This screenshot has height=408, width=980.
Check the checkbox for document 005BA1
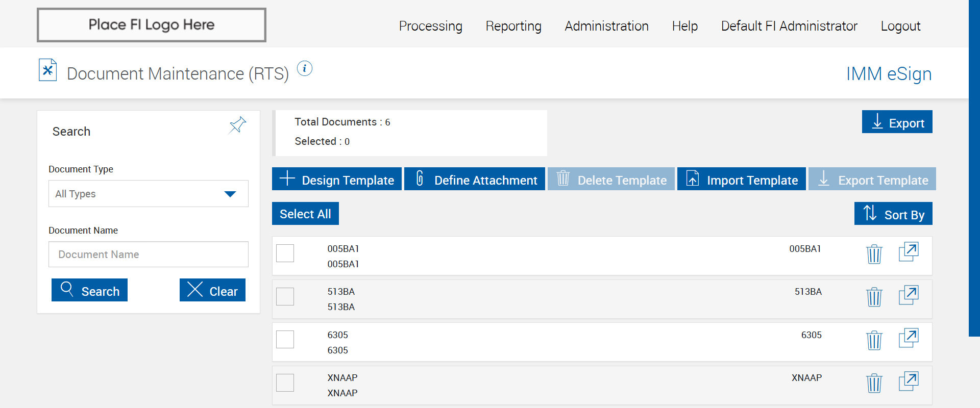285,253
